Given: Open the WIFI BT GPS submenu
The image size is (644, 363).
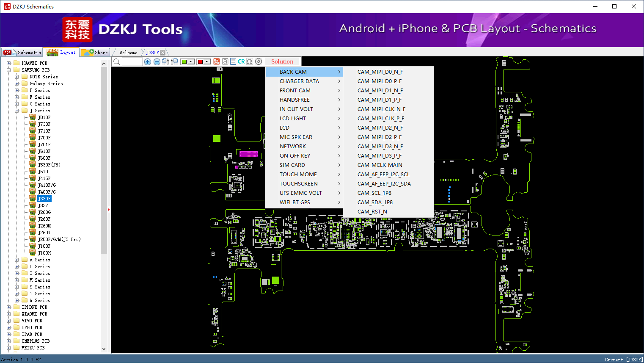Looking at the screenshot, I should 304,202.
